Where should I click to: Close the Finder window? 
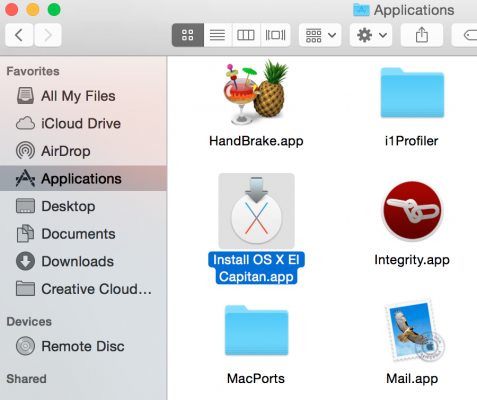coord(12,9)
